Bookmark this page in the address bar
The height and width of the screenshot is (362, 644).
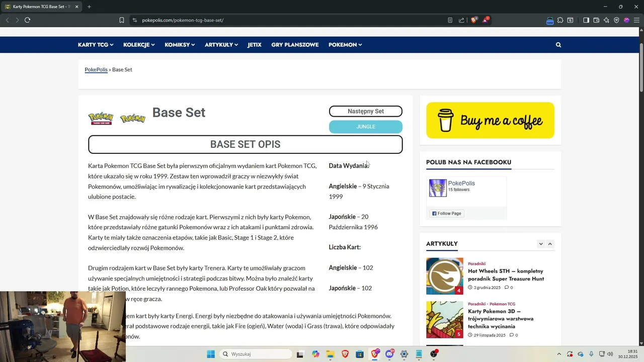(122, 20)
